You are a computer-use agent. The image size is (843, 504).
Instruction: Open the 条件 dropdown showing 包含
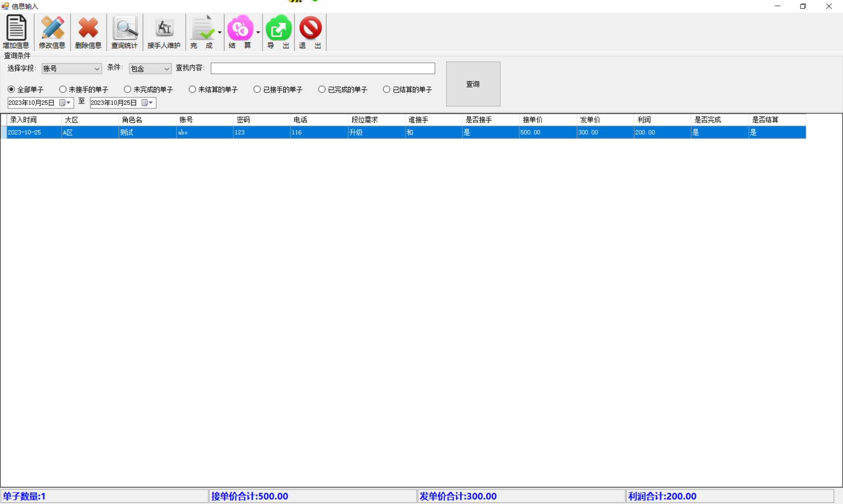pos(166,69)
